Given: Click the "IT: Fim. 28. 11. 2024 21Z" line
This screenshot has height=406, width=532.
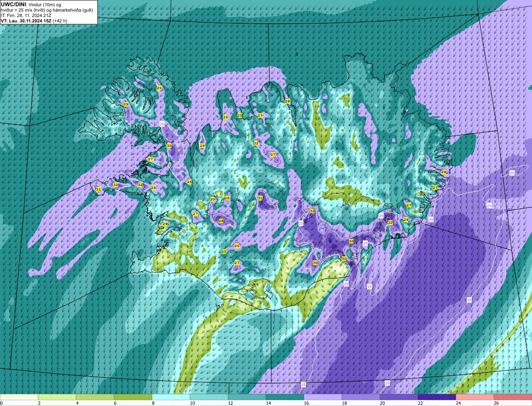Looking at the screenshot, I should (x=26, y=15).
